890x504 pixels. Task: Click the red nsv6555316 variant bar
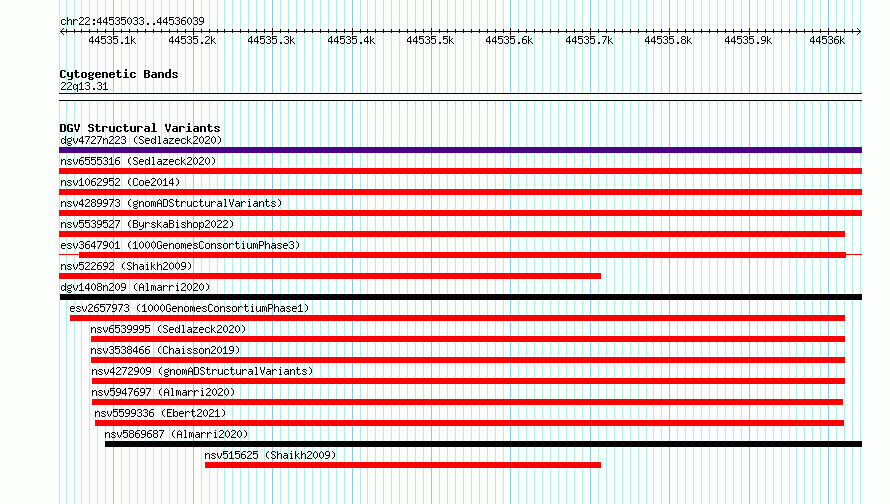[x=460, y=171]
